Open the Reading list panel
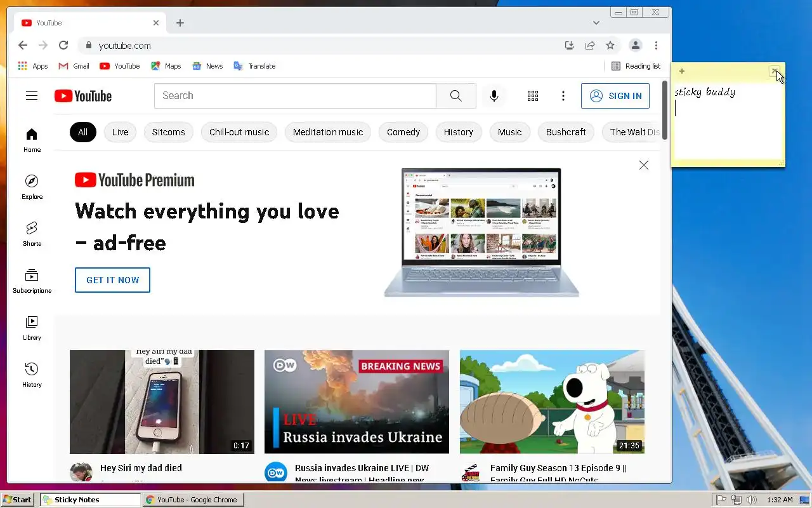Screen dimensions: 812x508 pos(636,66)
